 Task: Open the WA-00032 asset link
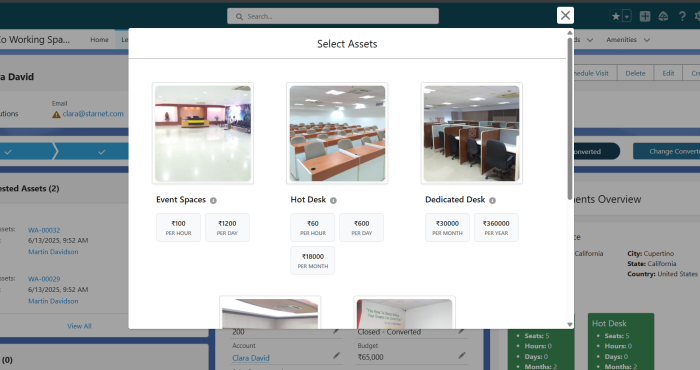[x=44, y=230]
